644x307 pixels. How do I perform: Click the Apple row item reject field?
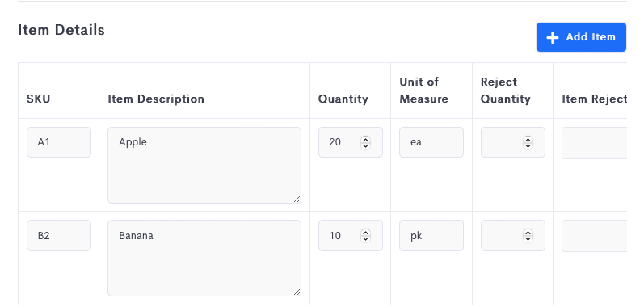(x=594, y=143)
